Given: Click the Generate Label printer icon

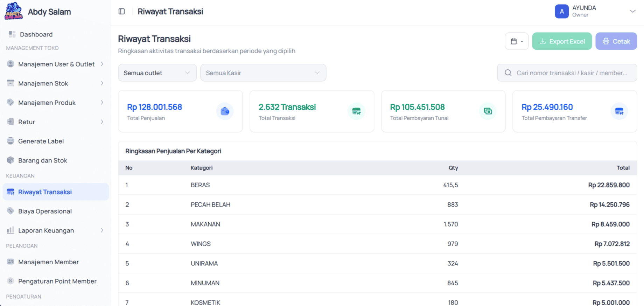Looking at the screenshot, I should coord(10,141).
